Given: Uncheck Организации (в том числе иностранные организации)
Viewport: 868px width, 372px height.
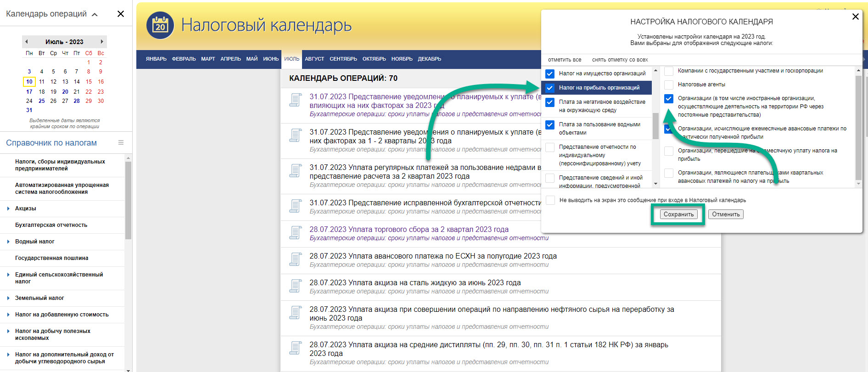Looking at the screenshot, I should (669, 98).
